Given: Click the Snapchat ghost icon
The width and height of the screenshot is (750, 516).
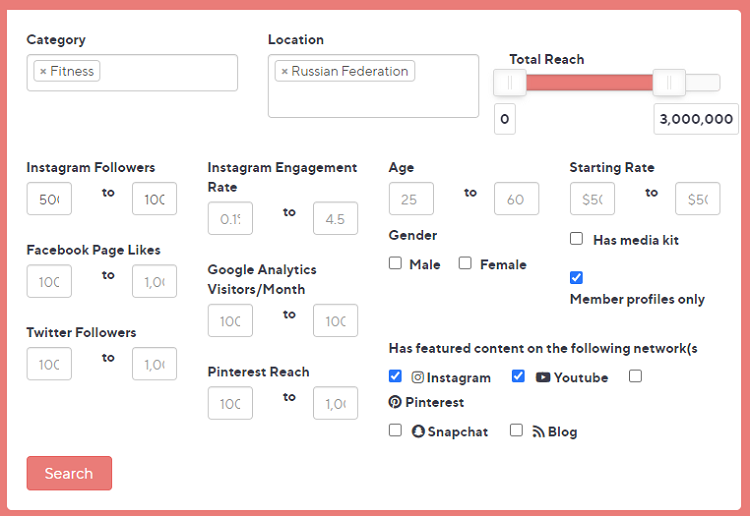Looking at the screenshot, I should click(x=418, y=432).
